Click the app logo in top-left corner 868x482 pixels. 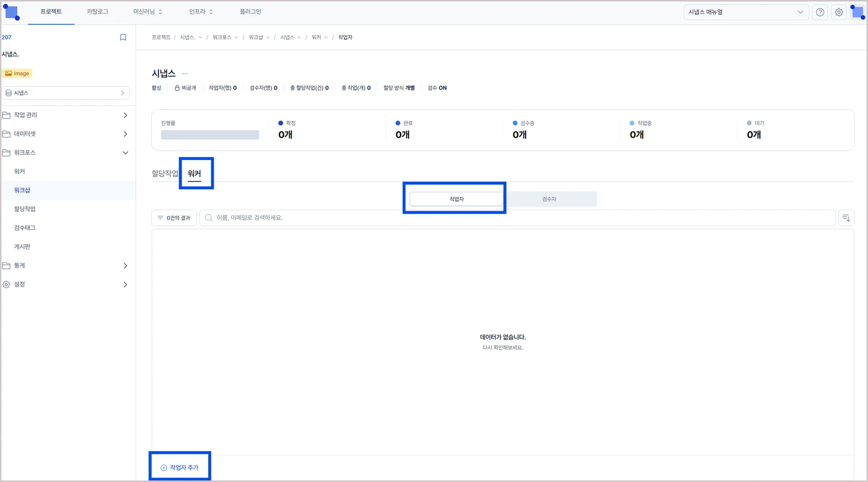coord(11,12)
